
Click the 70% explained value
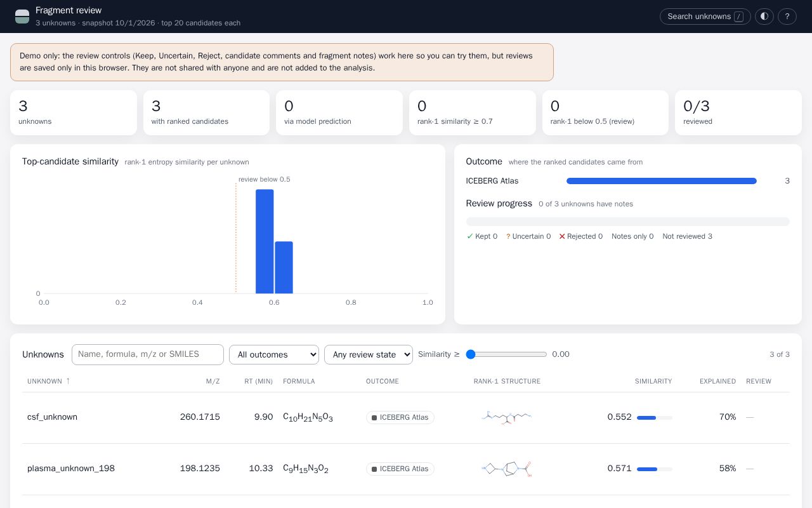(728, 417)
